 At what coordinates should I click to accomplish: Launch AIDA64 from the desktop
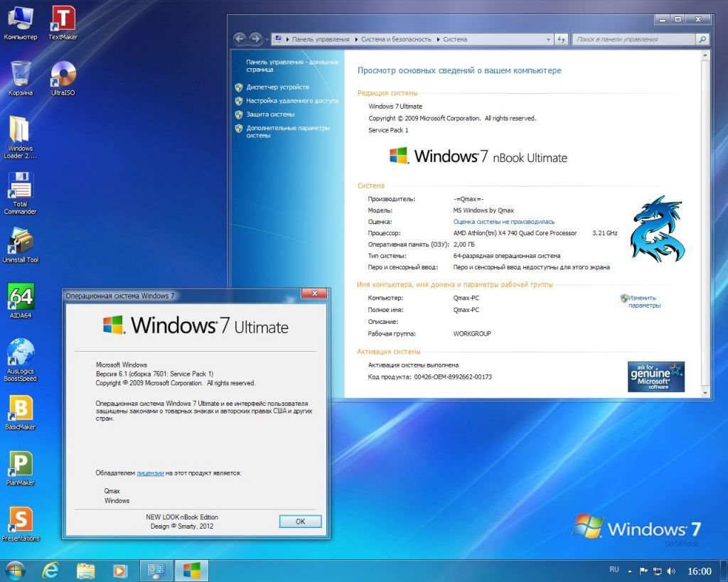pos(21,296)
